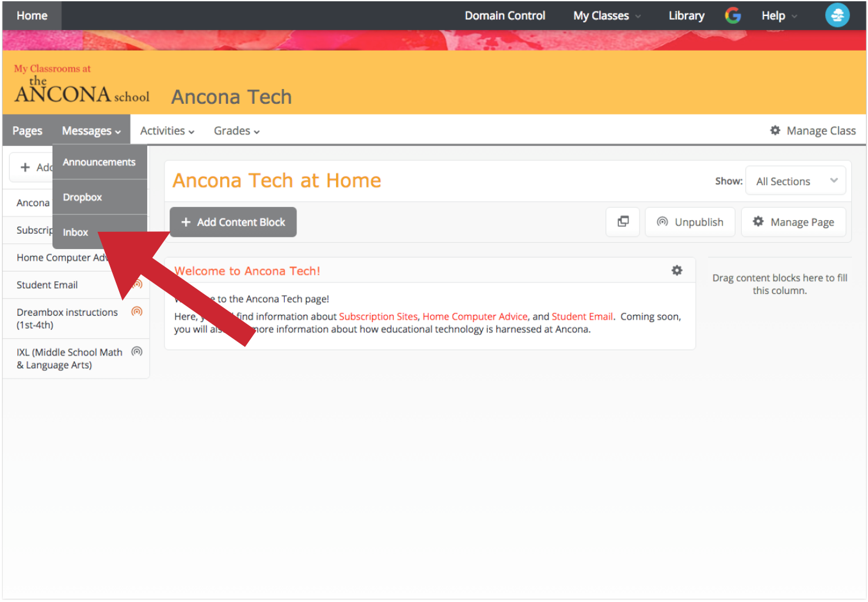
Task: Click the Ancona school logo
Action: 81,84
